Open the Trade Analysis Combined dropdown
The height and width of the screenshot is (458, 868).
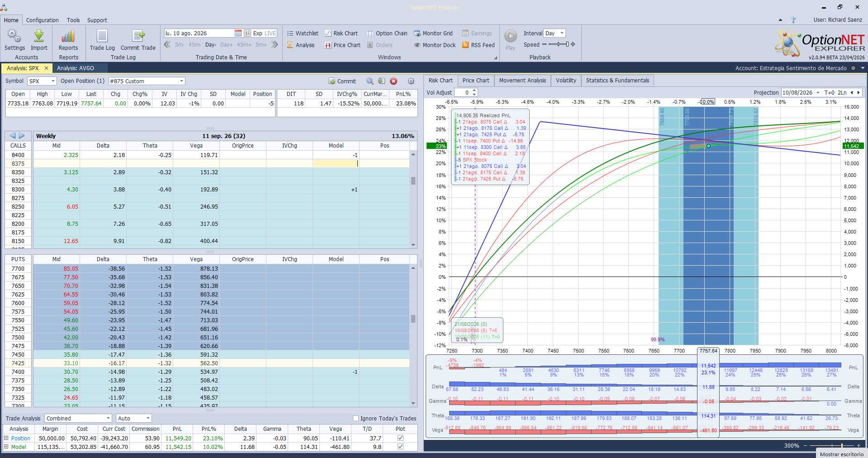tap(108, 418)
